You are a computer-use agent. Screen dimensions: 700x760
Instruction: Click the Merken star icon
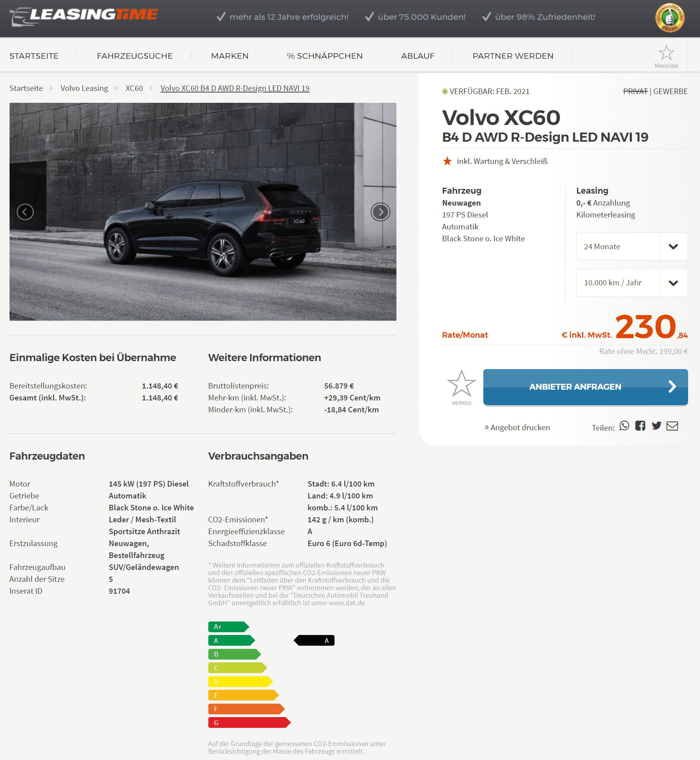tap(462, 383)
